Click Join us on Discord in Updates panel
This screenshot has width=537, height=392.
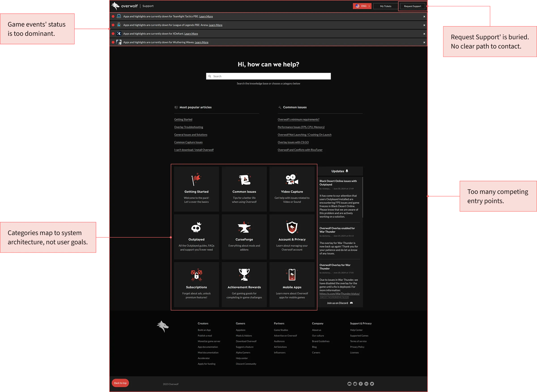click(x=340, y=303)
